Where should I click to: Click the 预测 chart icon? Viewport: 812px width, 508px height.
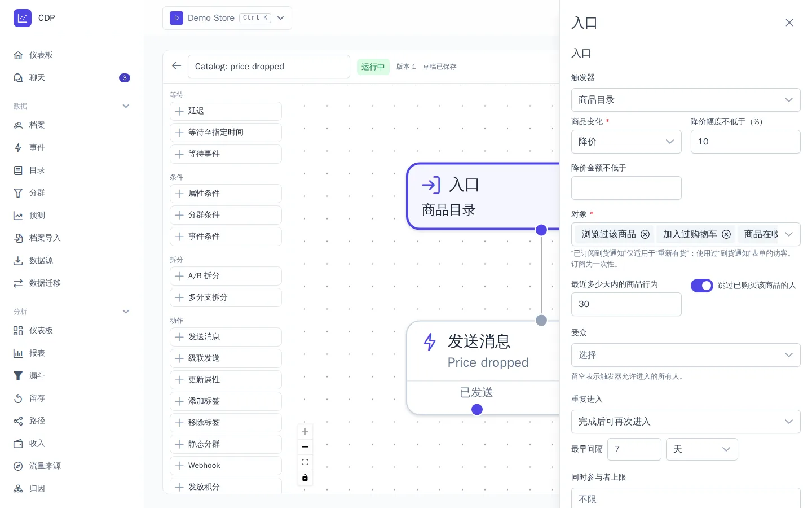click(x=18, y=216)
